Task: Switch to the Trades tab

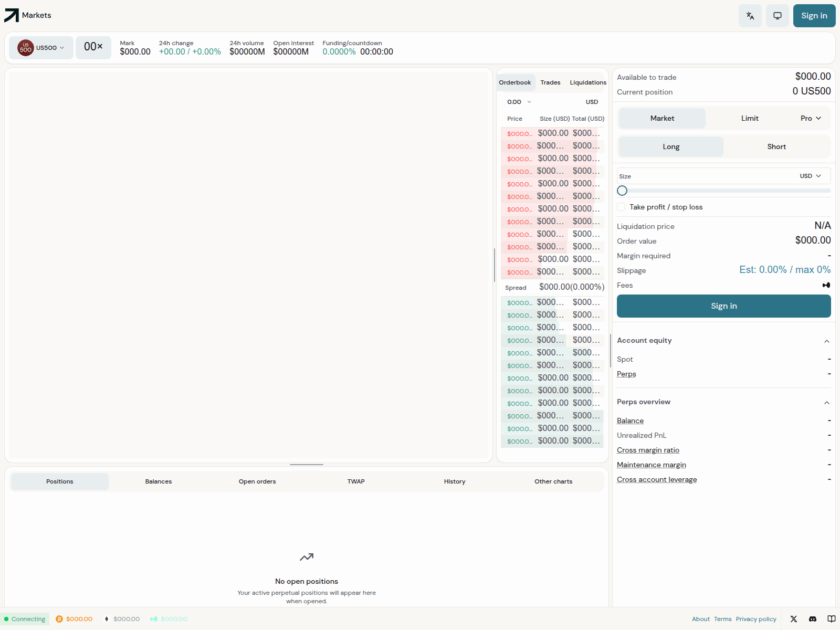Action: pyautogui.click(x=550, y=82)
